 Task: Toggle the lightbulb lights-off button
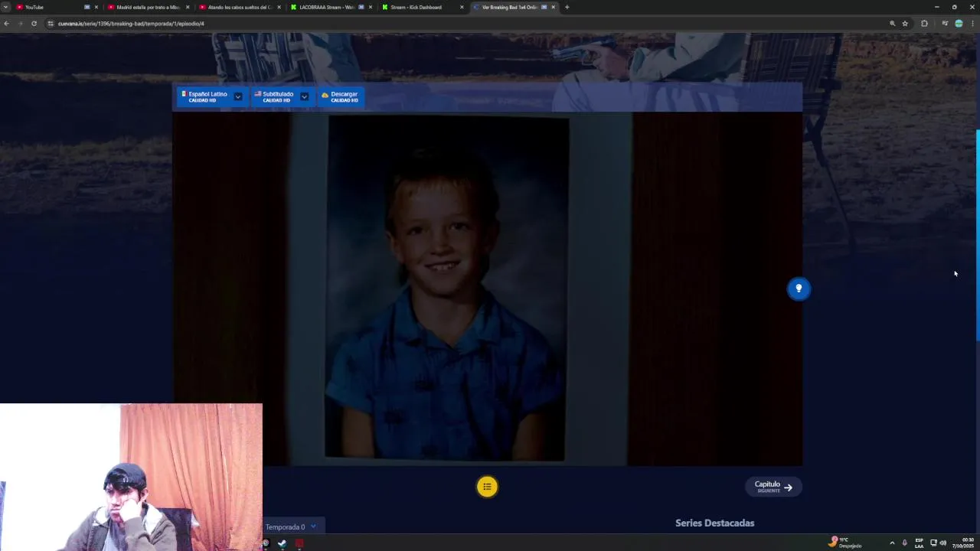[799, 289]
